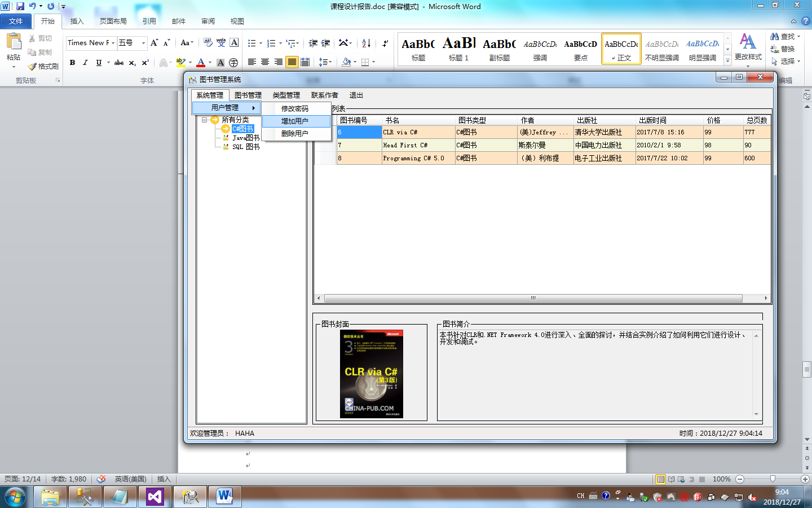Viewport: 812px width, 508px height.
Task: Click the Grow Font icon
Action: click(154, 43)
